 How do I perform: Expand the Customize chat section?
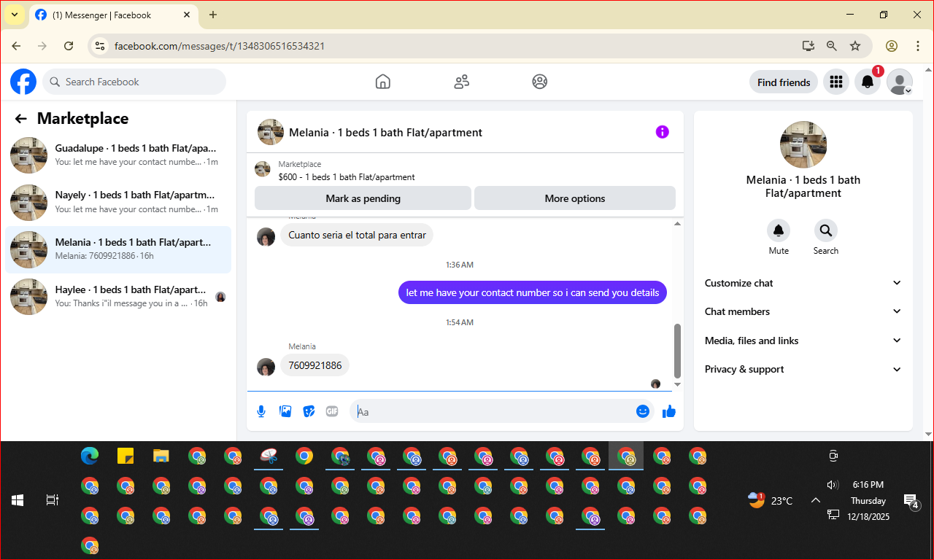click(803, 283)
